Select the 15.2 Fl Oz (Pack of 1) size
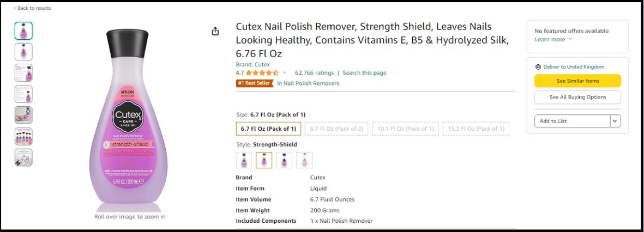The image size is (644, 232). pos(476,129)
